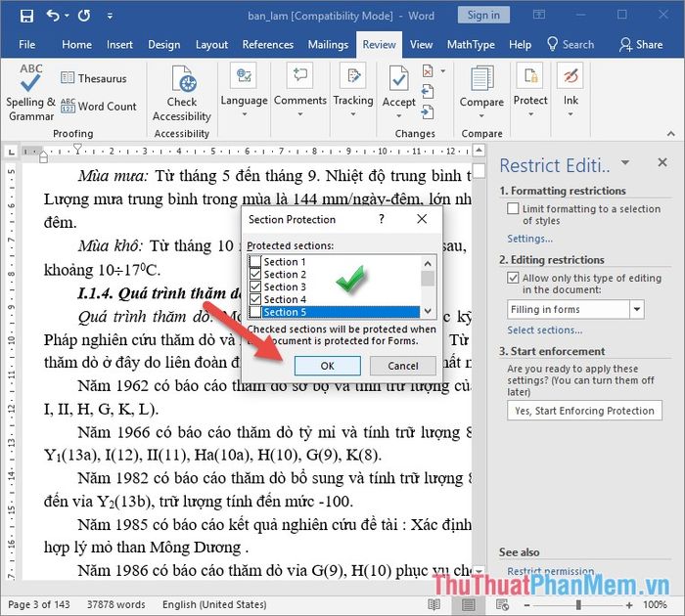Switch to the Home tab
Image resolution: width=685 pixels, height=616 pixels.
(77, 45)
